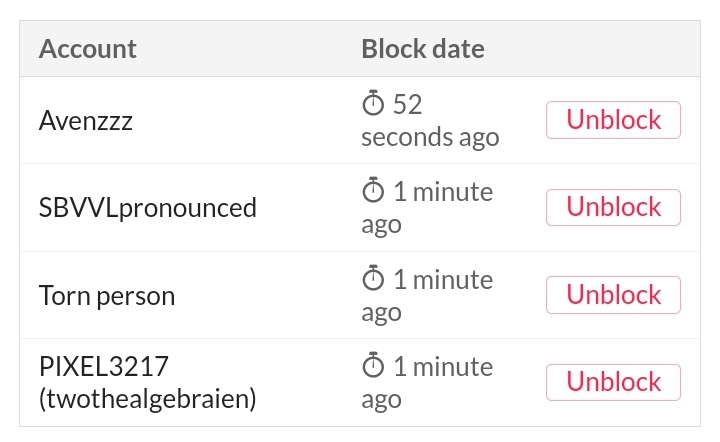The height and width of the screenshot is (442, 720).
Task: Unblock the PIXEL3217 account
Action: [613, 382]
